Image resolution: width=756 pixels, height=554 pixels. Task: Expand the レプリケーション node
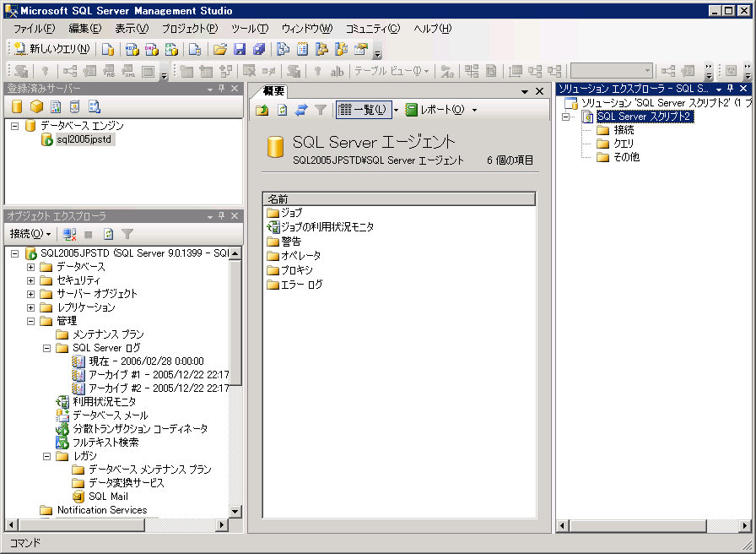coord(31,307)
